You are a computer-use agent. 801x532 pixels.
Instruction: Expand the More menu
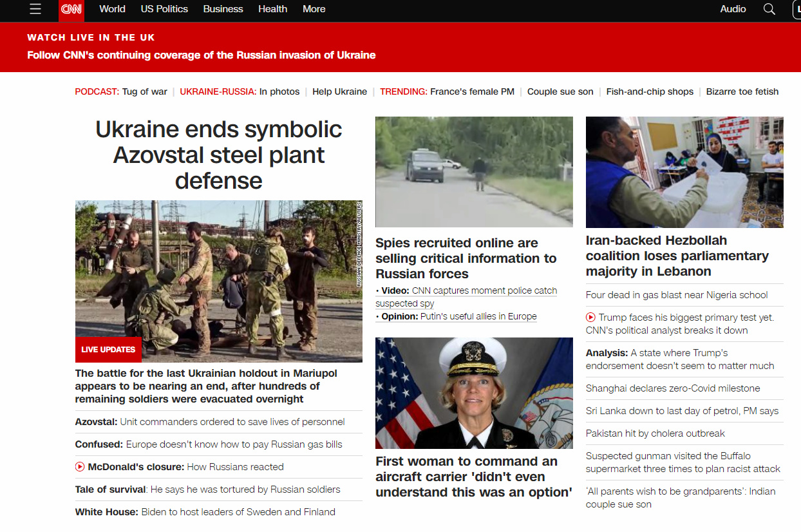click(314, 9)
